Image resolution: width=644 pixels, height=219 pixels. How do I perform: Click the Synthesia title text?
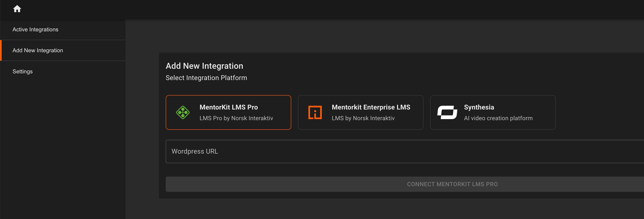pyautogui.click(x=479, y=107)
